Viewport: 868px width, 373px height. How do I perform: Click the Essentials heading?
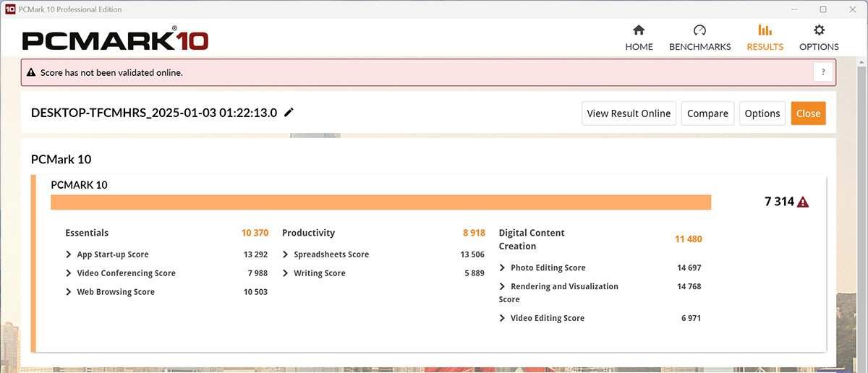tap(87, 233)
